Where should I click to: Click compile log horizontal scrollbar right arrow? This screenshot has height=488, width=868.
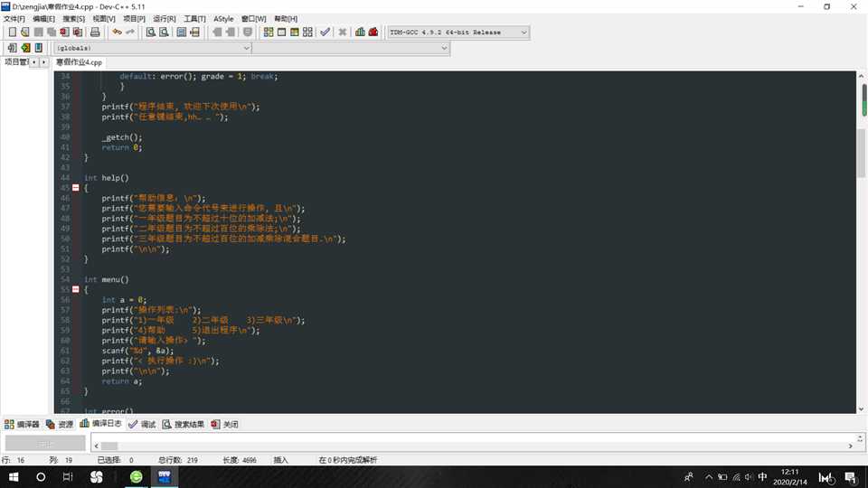[850, 446]
